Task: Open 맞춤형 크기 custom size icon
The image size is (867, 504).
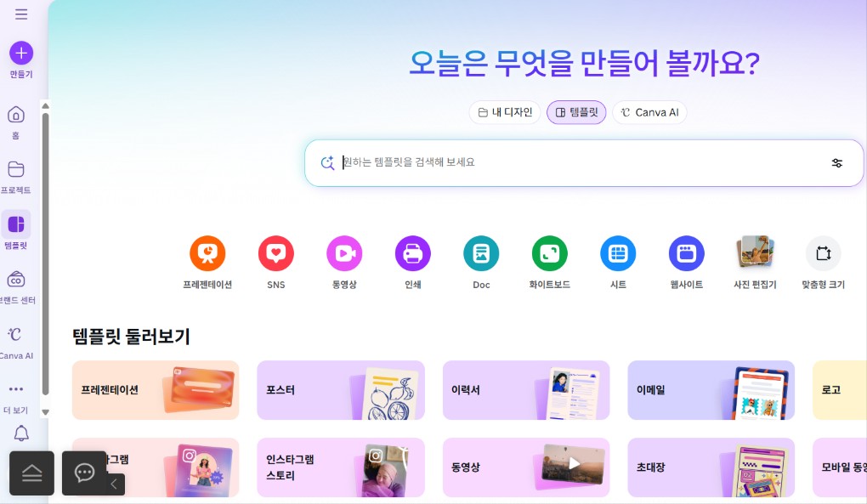Action: tap(824, 253)
